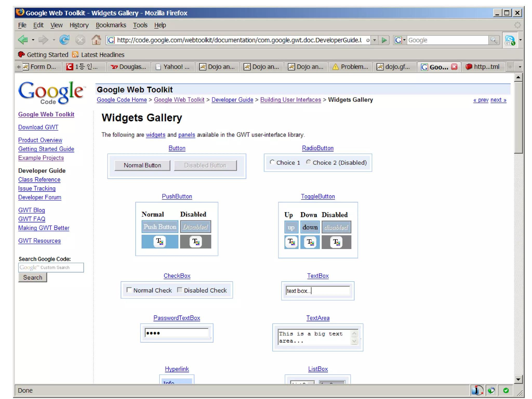Check the Disabled Check checkbox
This screenshot has height=399, width=532.
click(179, 290)
